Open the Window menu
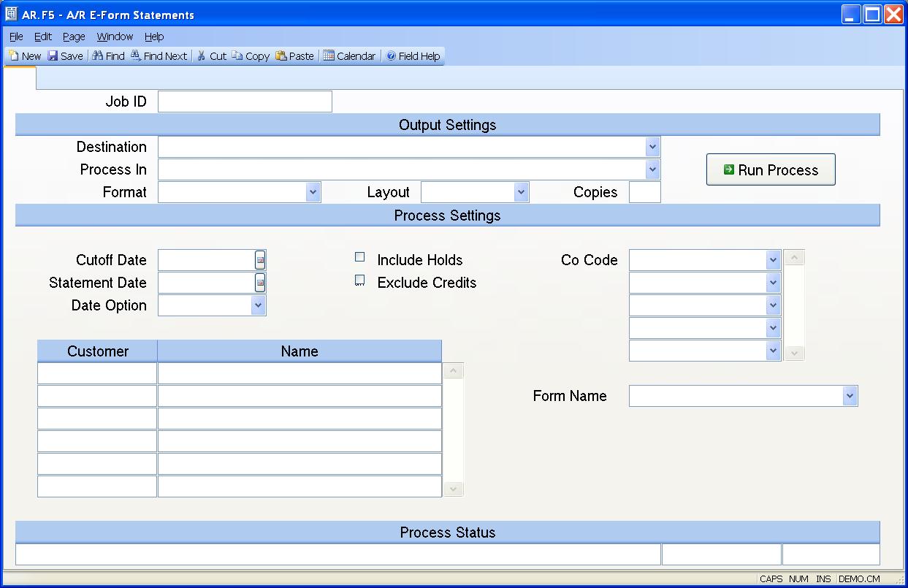Image resolution: width=908 pixels, height=588 pixels. tap(115, 37)
